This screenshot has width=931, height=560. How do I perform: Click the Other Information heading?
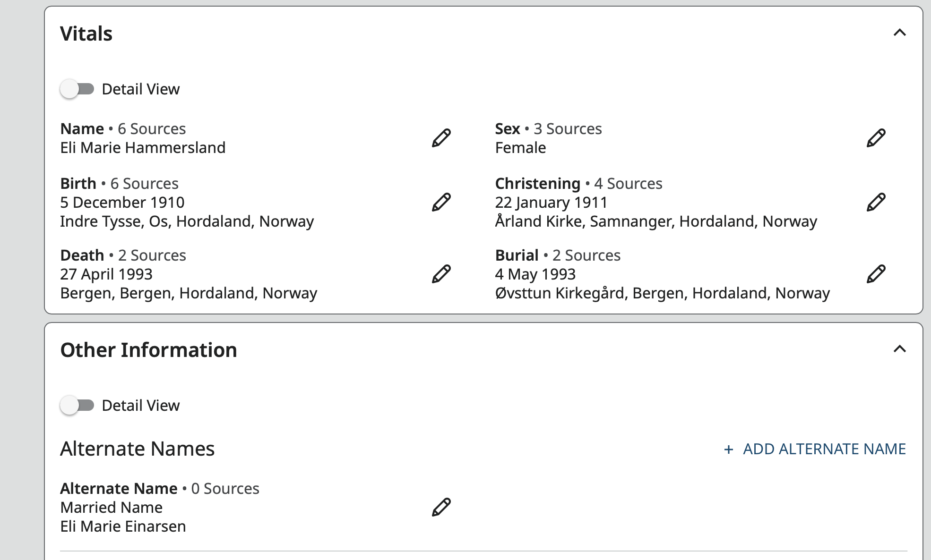[148, 350]
